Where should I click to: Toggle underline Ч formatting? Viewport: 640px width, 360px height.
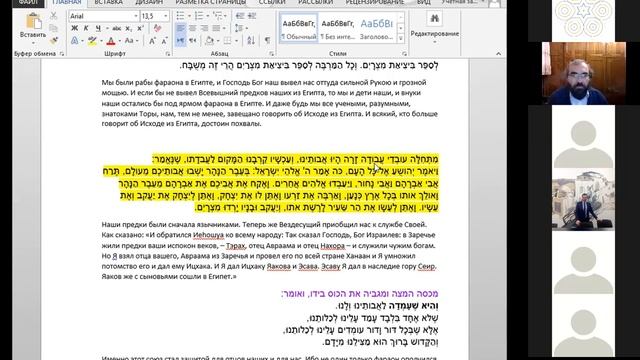pos(98,28)
